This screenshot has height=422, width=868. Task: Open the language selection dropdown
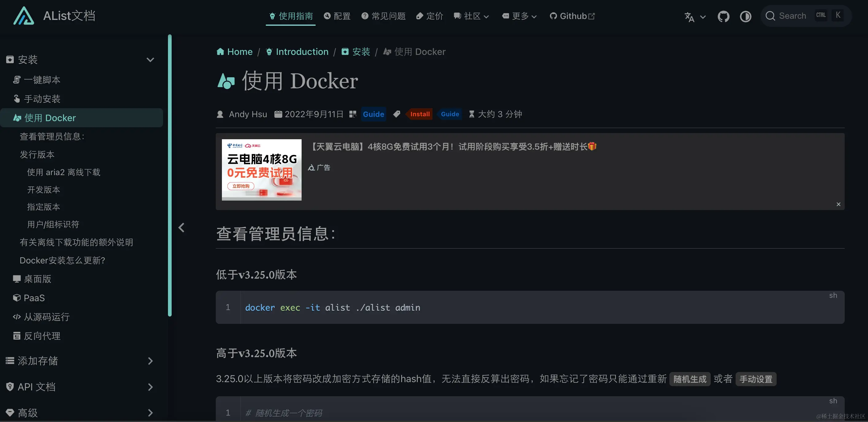click(695, 17)
